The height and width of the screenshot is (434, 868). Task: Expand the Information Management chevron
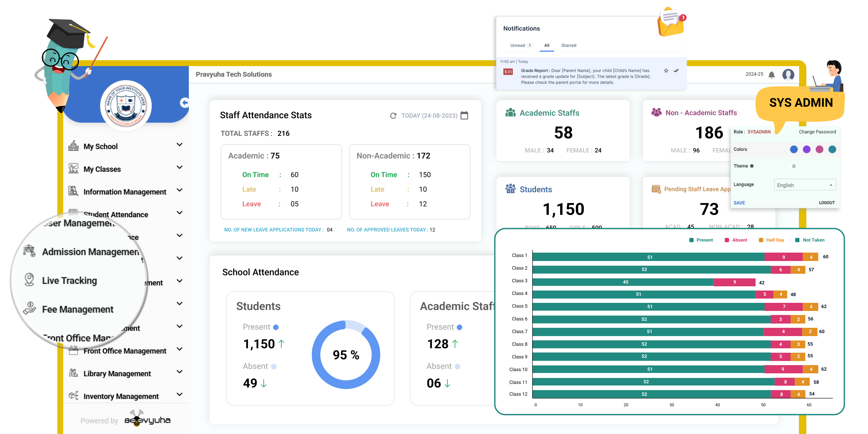point(180,190)
